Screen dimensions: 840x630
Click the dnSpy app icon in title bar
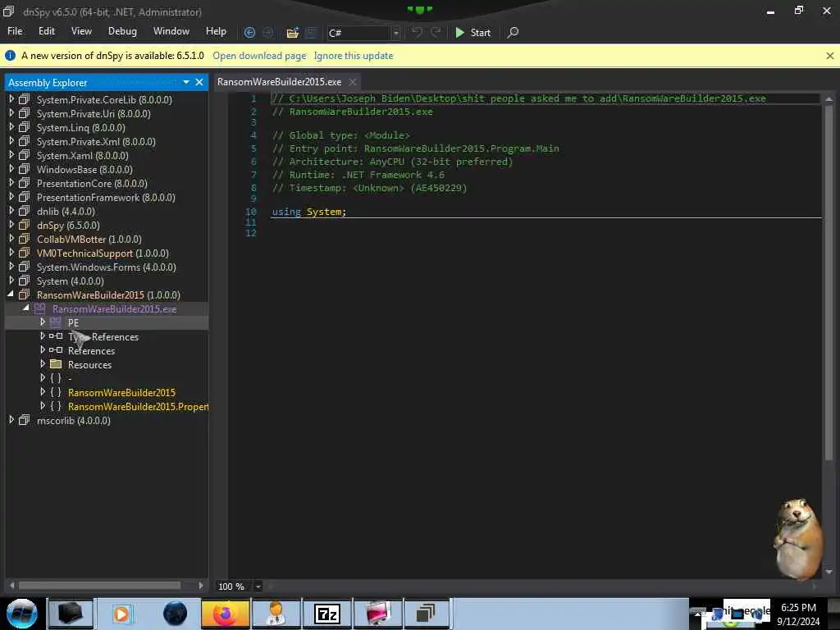coord(8,11)
